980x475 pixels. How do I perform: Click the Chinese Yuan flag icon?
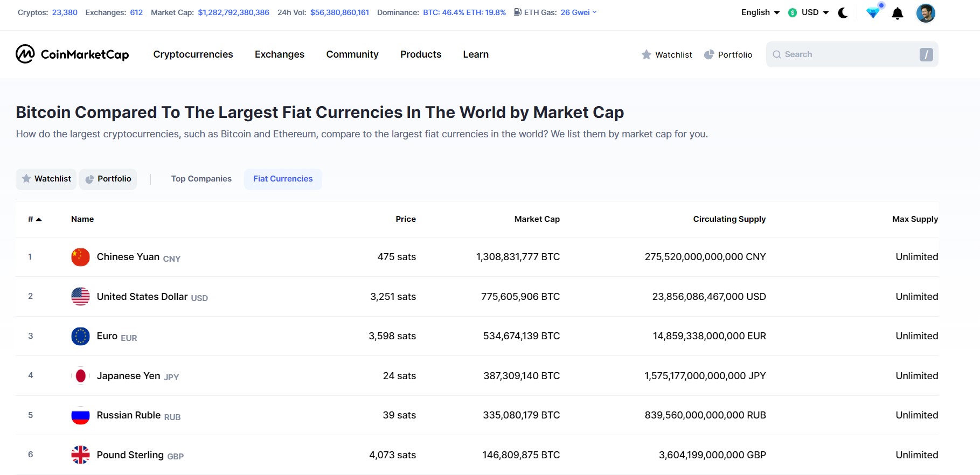(x=80, y=257)
